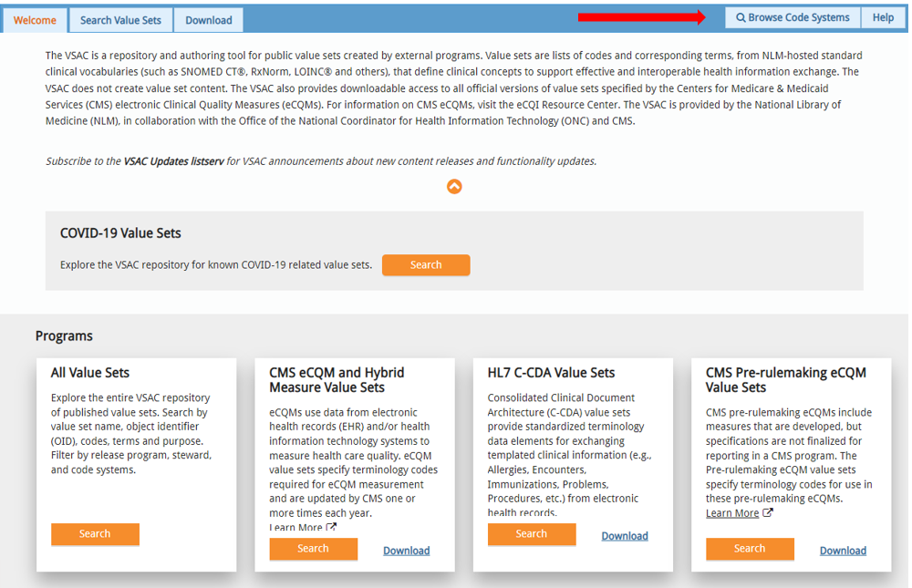Click external-link icon beside Pre-rulemaking Learn More
Image resolution: width=912 pixels, height=588 pixels.
point(768,512)
